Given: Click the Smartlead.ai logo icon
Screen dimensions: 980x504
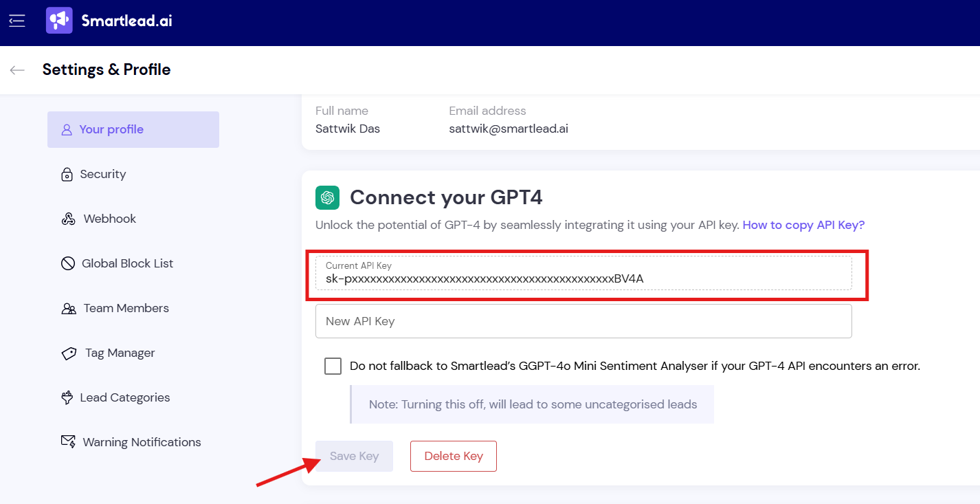Looking at the screenshot, I should tap(59, 21).
